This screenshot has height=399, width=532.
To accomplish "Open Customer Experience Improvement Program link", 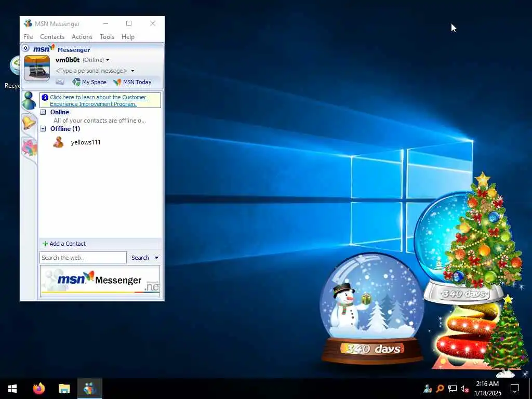I will coord(98,100).
